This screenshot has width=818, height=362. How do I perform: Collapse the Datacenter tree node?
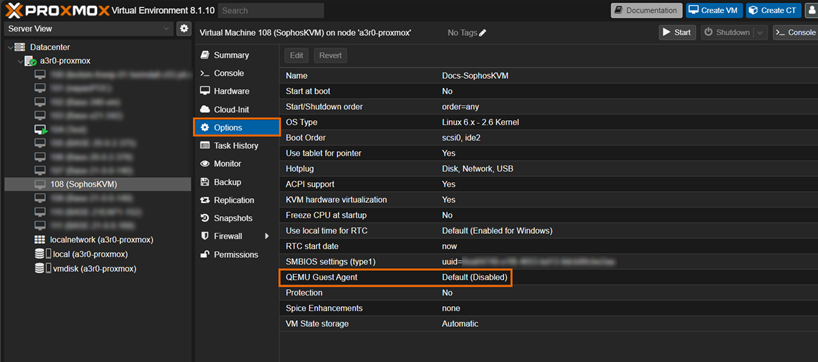click(x=10, y=47)
